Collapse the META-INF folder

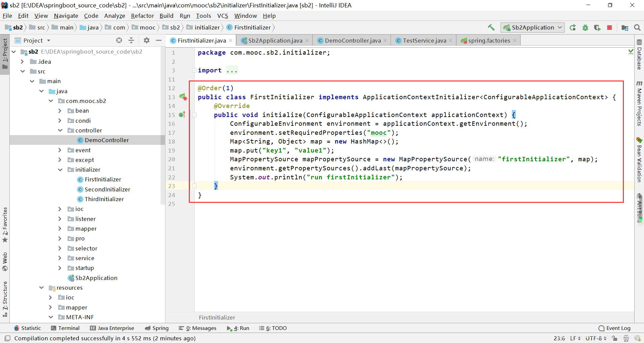click(x=51, y=317)
